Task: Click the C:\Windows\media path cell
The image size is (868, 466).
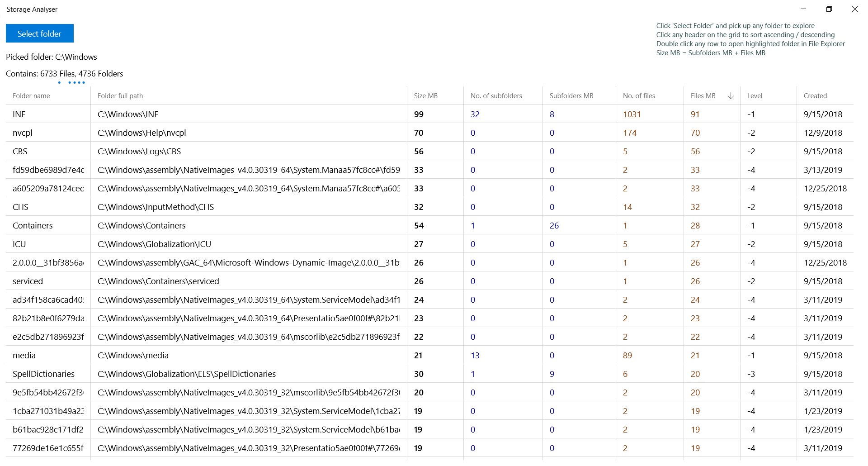Action: [133, 356]
